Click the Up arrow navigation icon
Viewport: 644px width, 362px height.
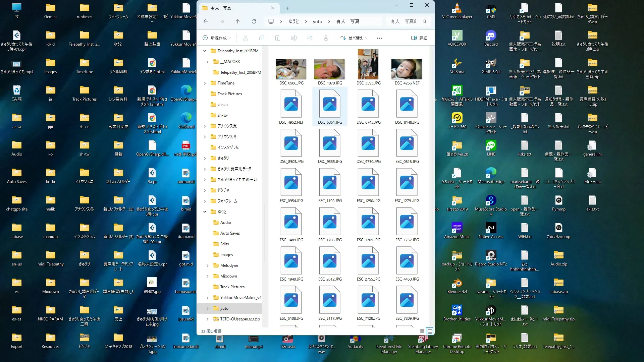click(238, 21)
